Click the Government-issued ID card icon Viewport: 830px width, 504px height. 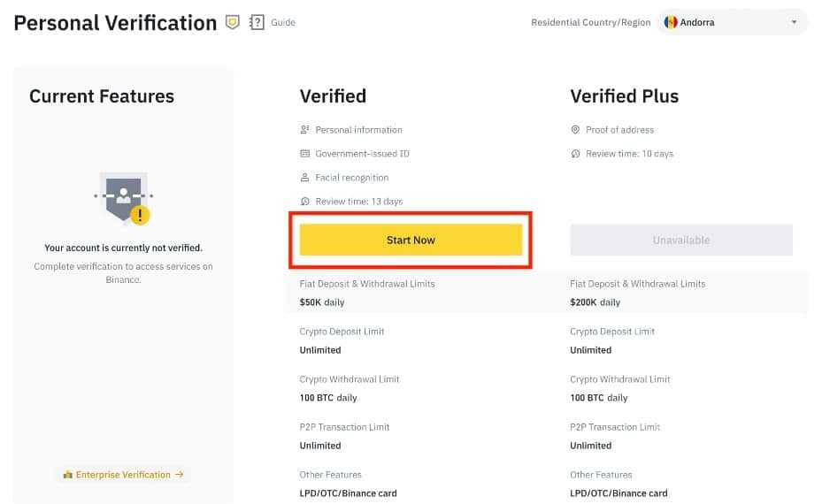305,154
